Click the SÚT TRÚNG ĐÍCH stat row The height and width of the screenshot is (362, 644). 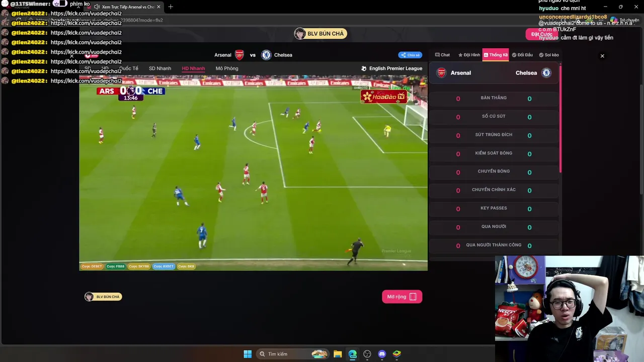(x=494, y=135)
